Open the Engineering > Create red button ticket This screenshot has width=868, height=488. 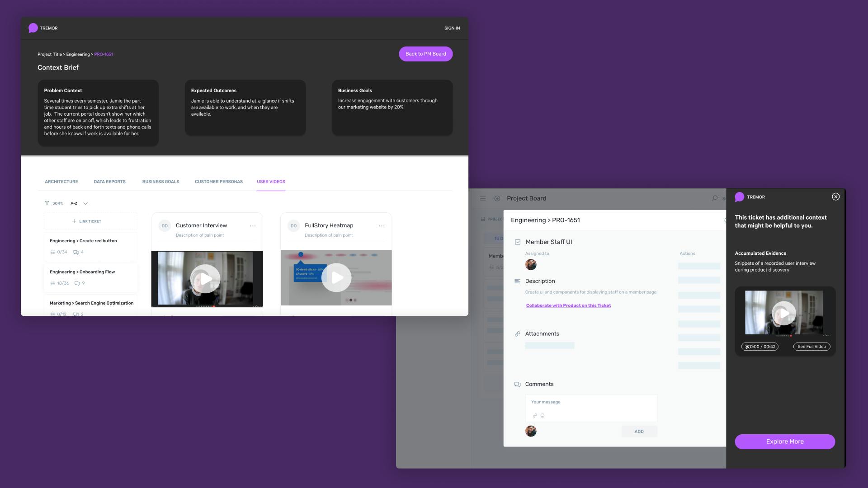(90, 246)
